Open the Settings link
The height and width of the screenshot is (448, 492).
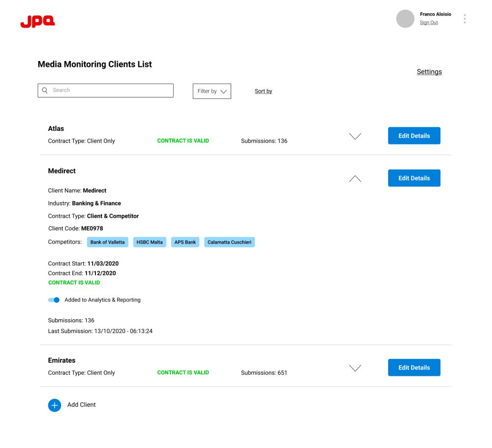click(x=429, y=72)
